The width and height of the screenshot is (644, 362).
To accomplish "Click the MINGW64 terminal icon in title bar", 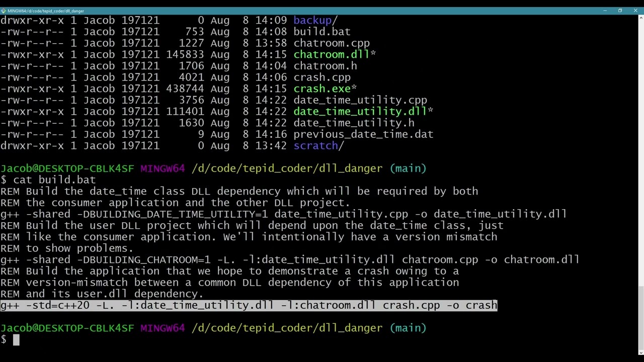I will (x=4, y=11).
